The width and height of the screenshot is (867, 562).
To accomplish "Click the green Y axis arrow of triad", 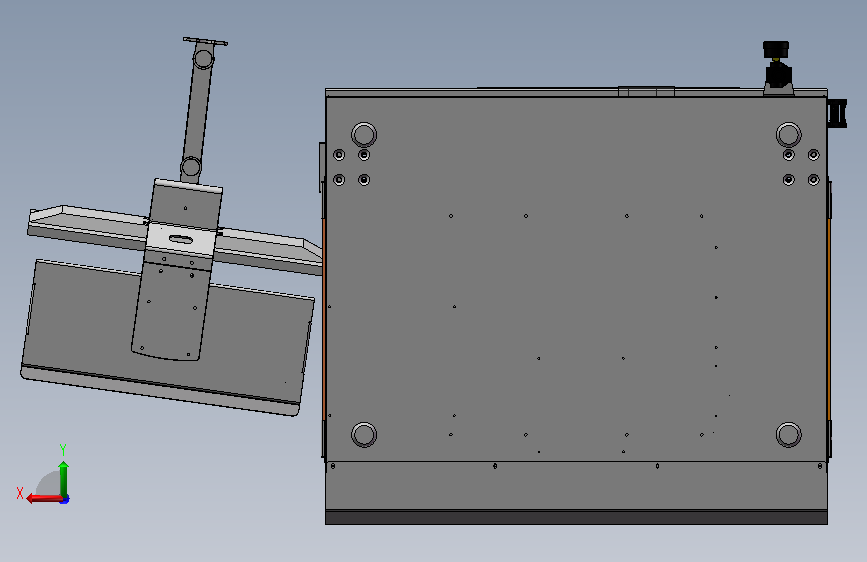I will pos(64,478).
